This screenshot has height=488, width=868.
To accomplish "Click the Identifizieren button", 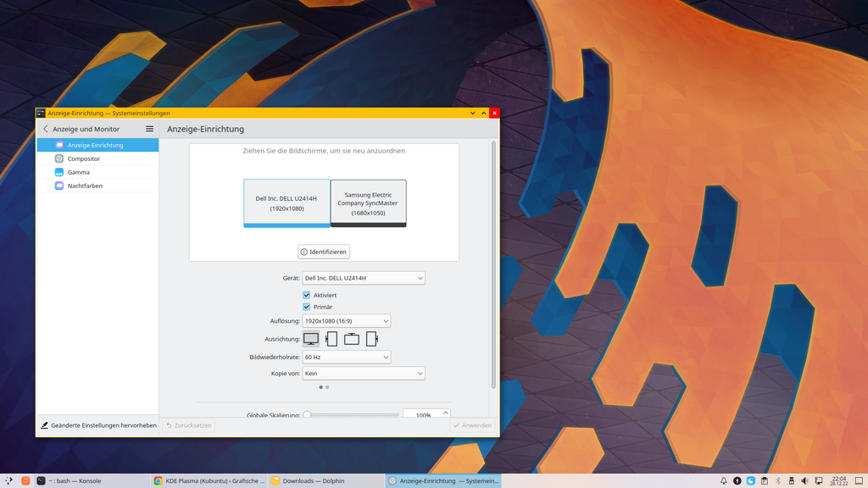I will point(324,252).
